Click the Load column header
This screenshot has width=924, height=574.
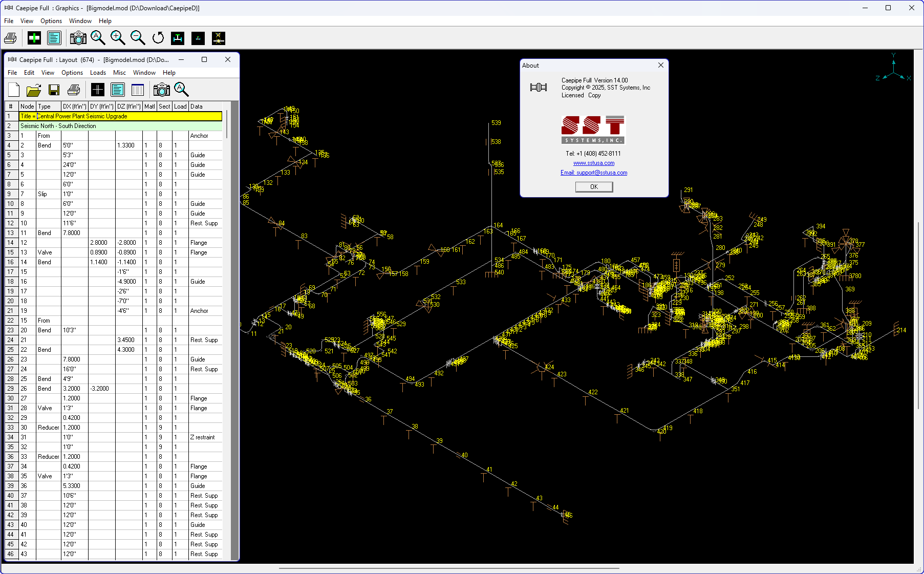[x=180, y=107]
